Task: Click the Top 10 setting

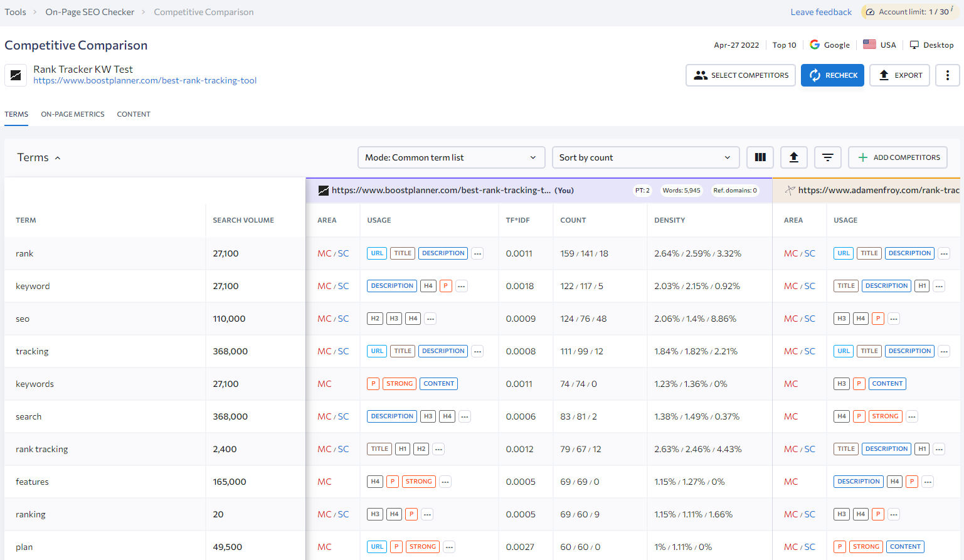Action: pos(784,45)
